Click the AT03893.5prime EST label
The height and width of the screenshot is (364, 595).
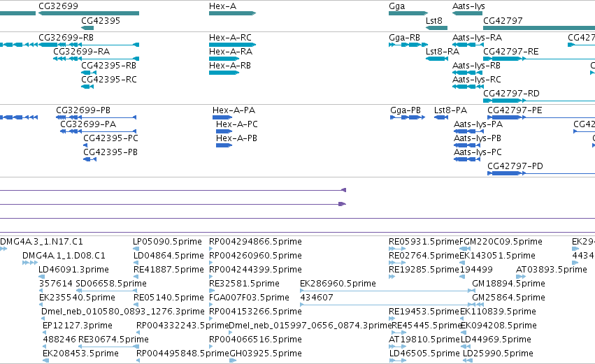coord(552,270)
